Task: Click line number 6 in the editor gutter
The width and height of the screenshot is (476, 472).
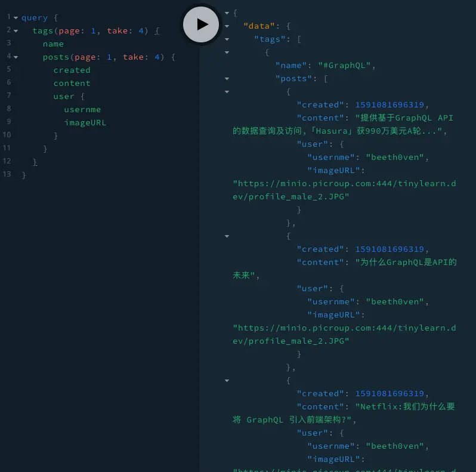Action: [9, 82]
